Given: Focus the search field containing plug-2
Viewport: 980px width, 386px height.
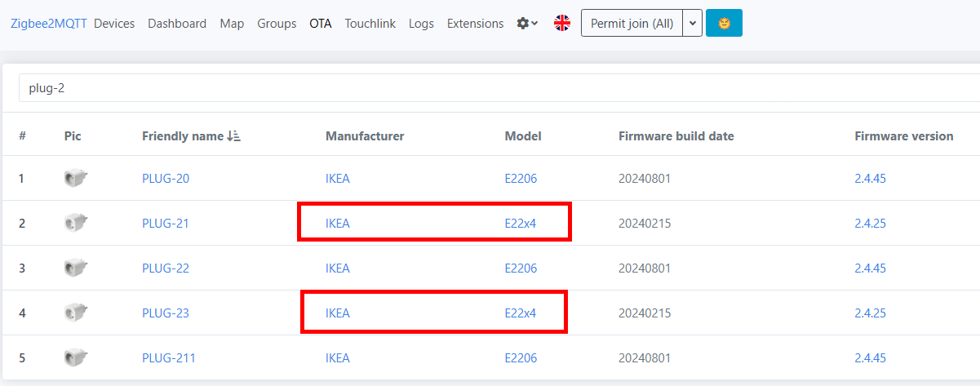Looking at the screenshot, I should [x=499, y=88].
